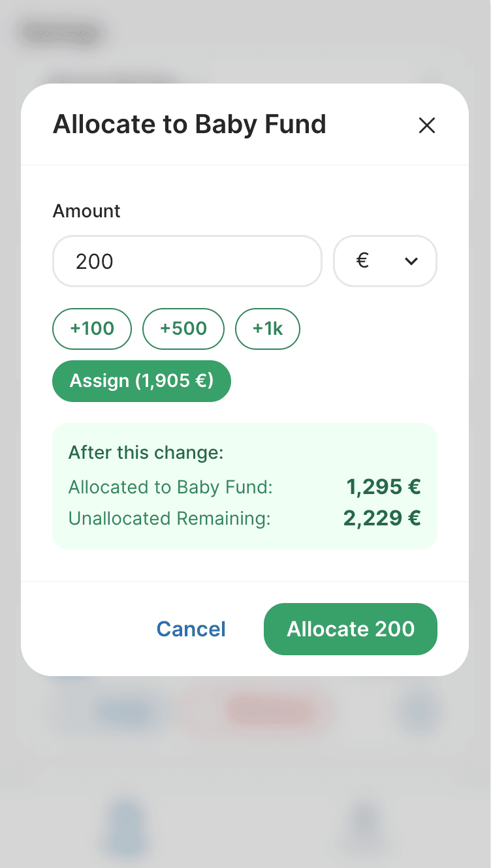Click inside the Amount input field
491x868 pixels.
(x=187, y=261)
